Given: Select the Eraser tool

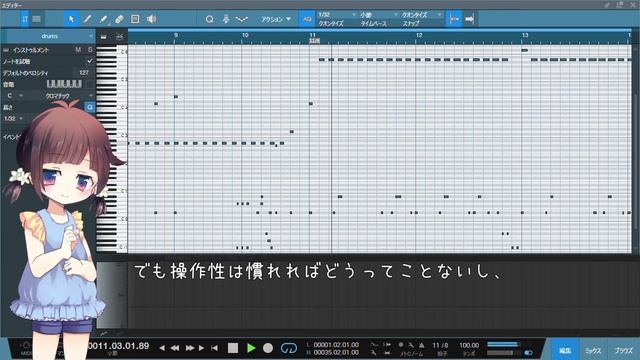Looking at the screenshot, I should tap(119, 19).
